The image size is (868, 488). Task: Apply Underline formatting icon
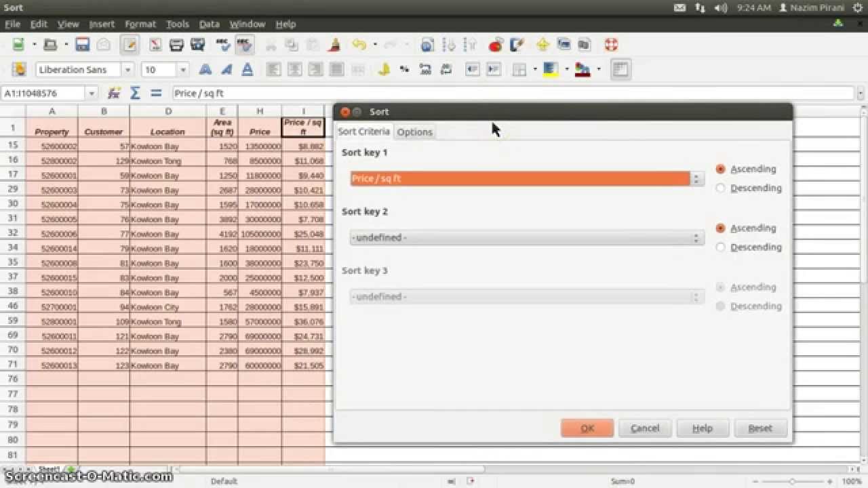pyautogui.click(x=248, y=69)
